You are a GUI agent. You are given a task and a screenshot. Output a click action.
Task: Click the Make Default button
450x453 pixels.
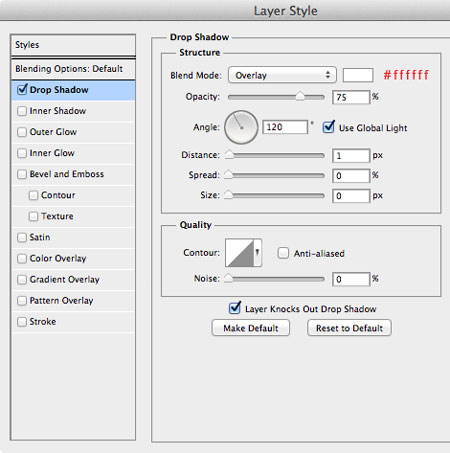[x=251, y=328]
